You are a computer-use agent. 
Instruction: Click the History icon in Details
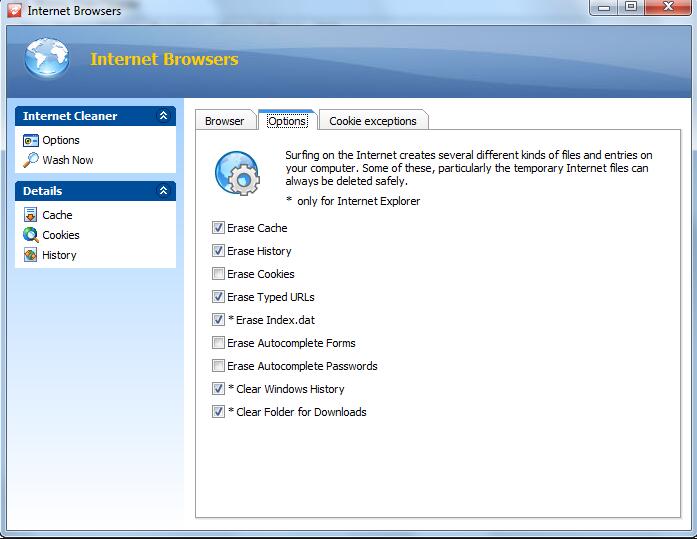pos(31,255)
